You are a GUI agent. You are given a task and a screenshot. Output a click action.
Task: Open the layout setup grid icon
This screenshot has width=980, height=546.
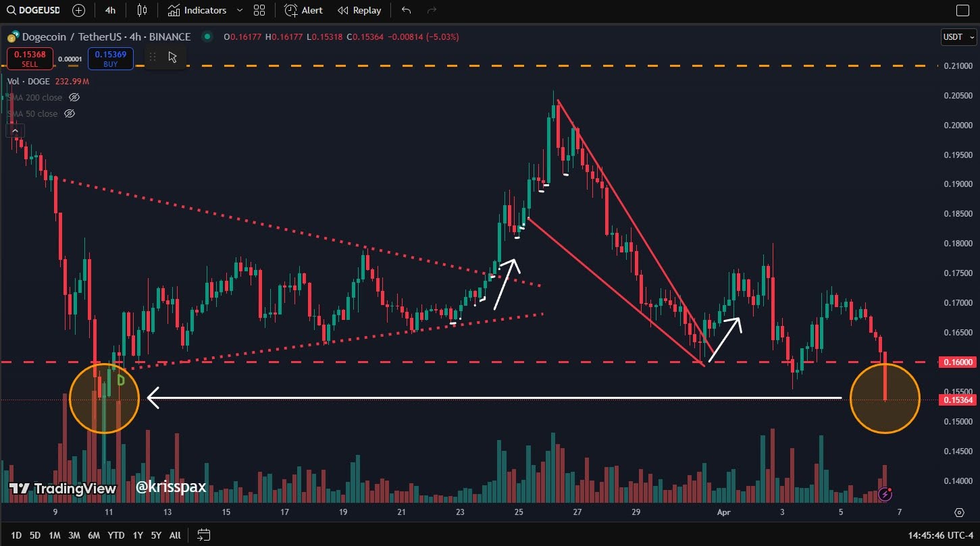pyautogui.click(x=259, y=10)
